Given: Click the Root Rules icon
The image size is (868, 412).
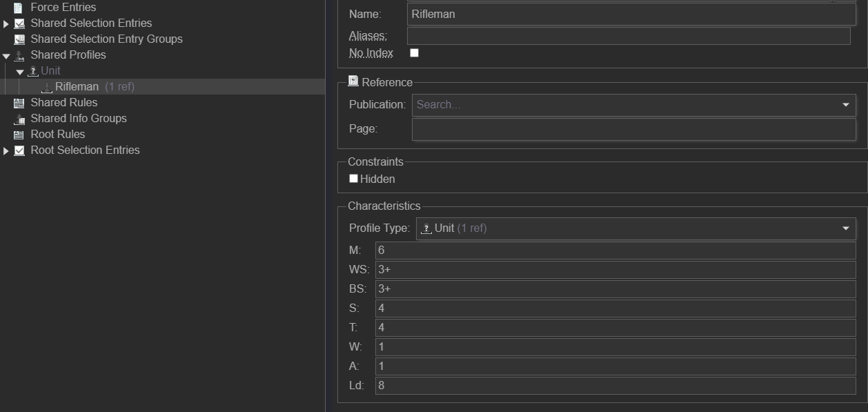Looking at the screenshot, I should click(x=19, y=135).
